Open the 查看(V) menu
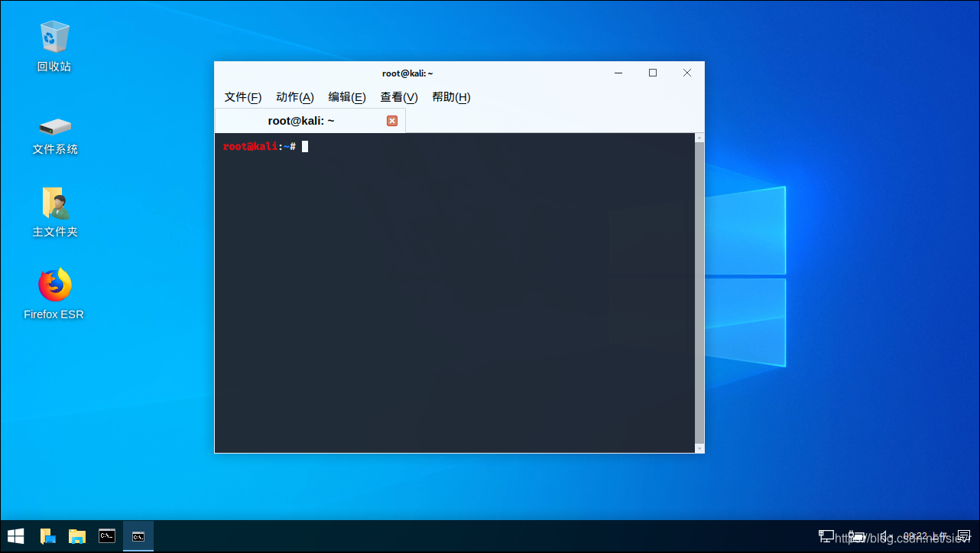 (x=399, y=97)
